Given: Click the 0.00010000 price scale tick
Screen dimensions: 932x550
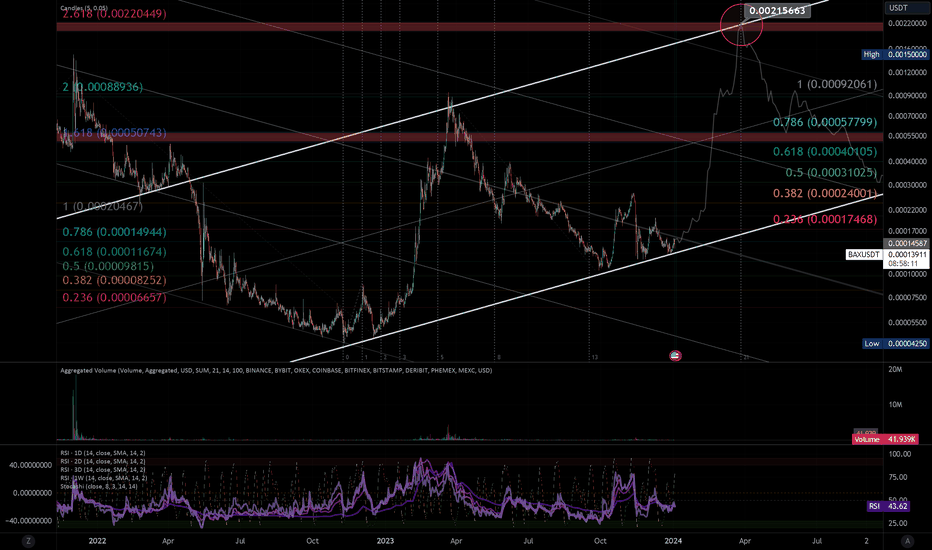Looking at the screenshot, I should click(907, 274).
